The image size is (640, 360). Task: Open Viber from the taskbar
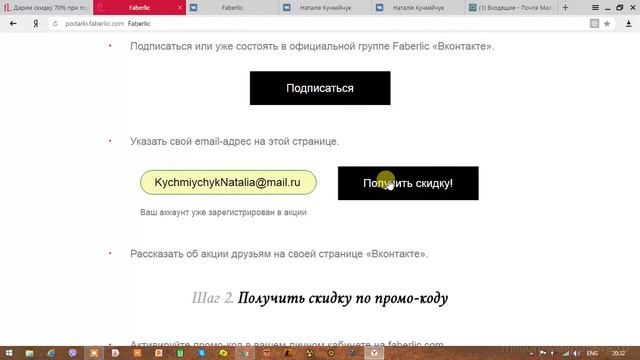pos(73,353)
